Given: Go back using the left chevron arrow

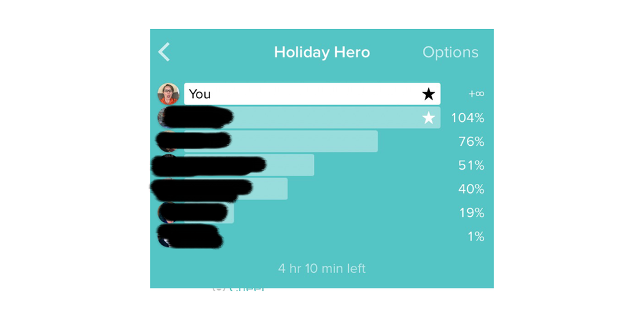Looking at the screenshot, I should 164,52.
